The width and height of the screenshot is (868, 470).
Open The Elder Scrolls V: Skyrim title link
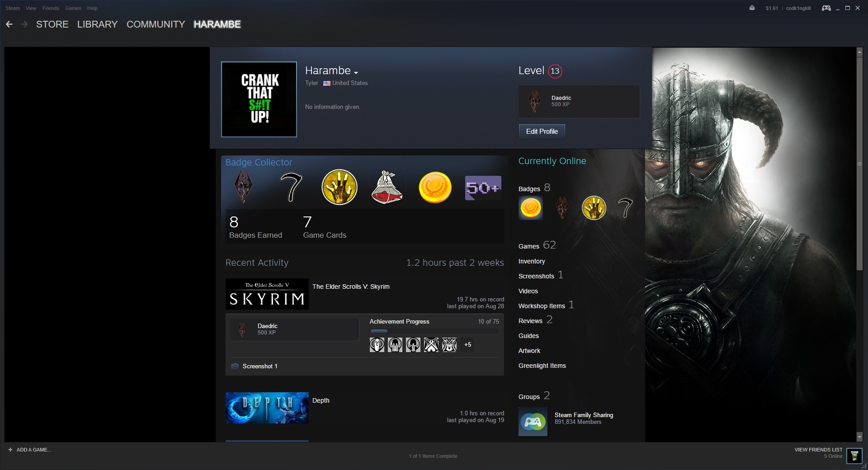click(x=351, y=287)
